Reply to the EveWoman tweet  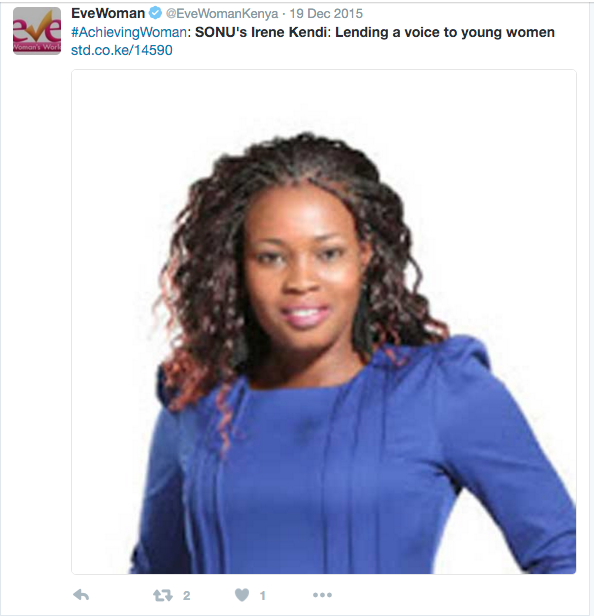[81, 595]
